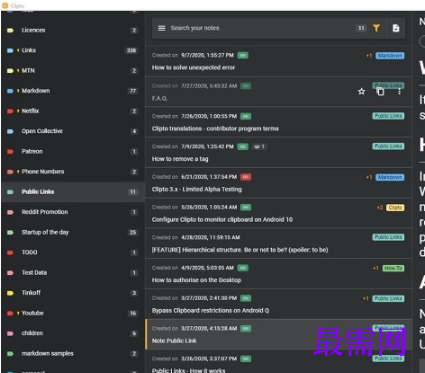425x373 pixels.
Task: Click the teal Public Links tag icon
Action: pyautogui.click(x=10, y=192)
